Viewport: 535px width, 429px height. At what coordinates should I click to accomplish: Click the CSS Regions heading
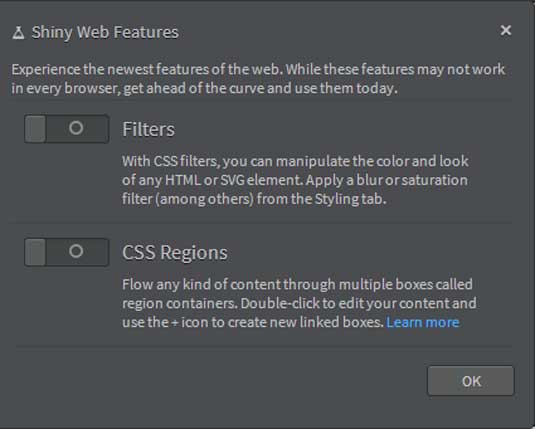click(175, 253)
